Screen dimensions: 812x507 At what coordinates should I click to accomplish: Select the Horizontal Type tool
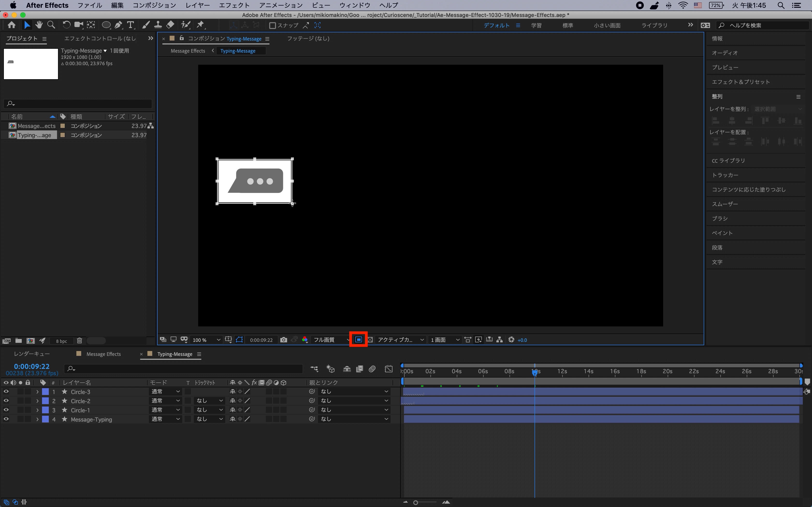point(130,25)
